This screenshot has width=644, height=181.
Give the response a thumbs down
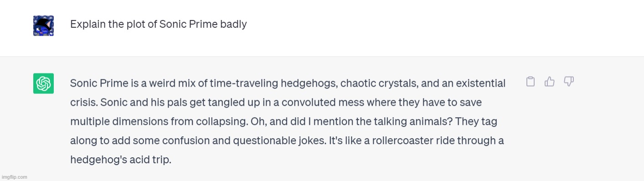(x=568, y=82)
